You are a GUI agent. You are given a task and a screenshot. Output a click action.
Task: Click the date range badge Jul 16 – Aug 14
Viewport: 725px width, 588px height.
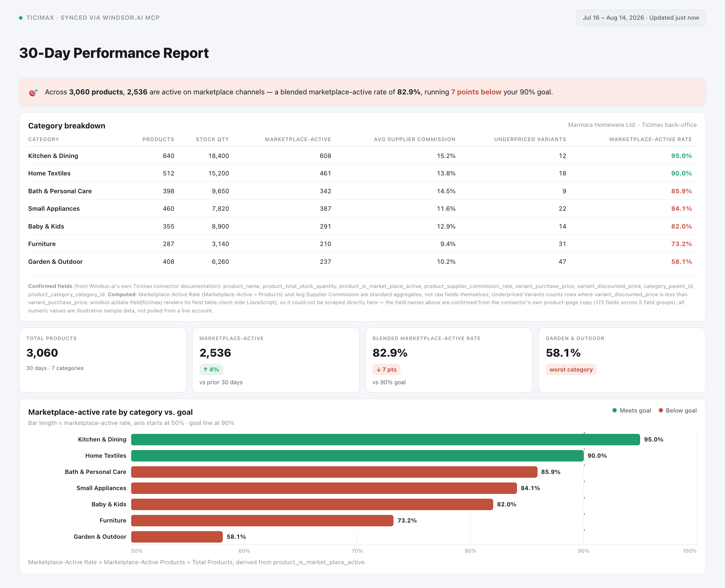[641, 17]
